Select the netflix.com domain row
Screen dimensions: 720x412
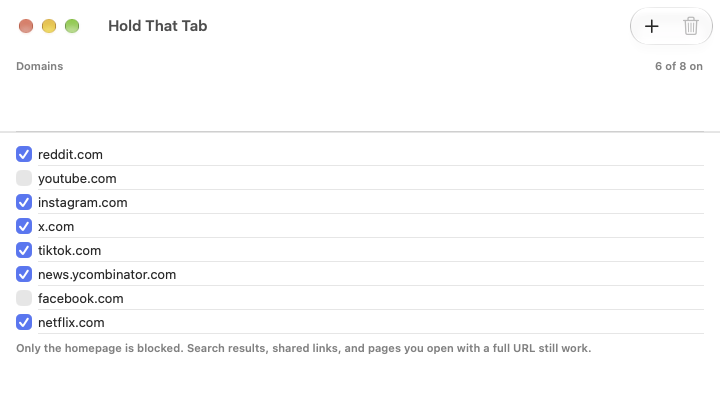(360, 322)
